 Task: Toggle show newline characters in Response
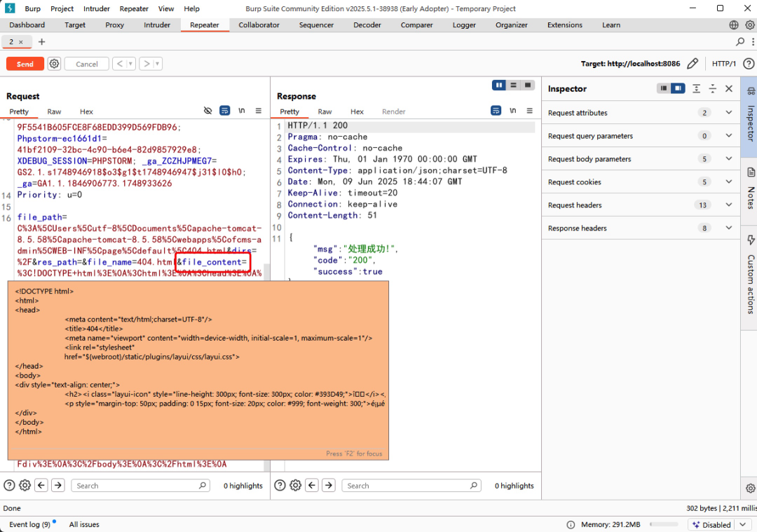512,111
